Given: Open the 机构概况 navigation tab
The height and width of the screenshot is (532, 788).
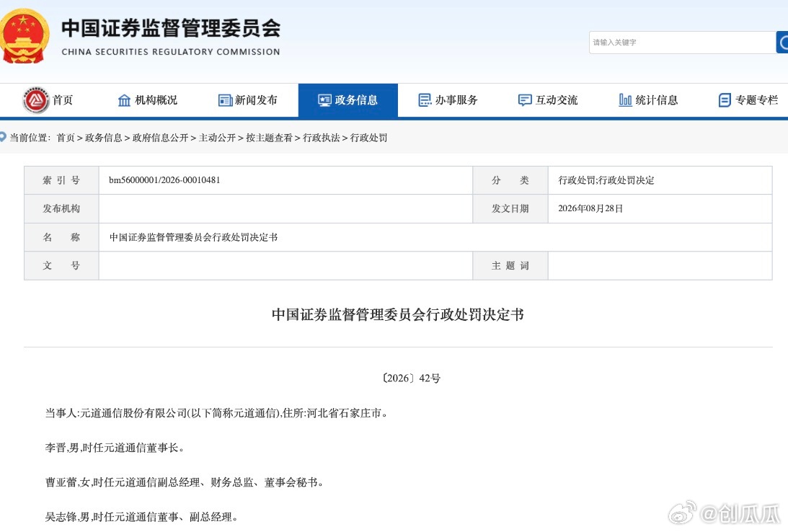Looking at the screenshot, I should coord(148,100).
